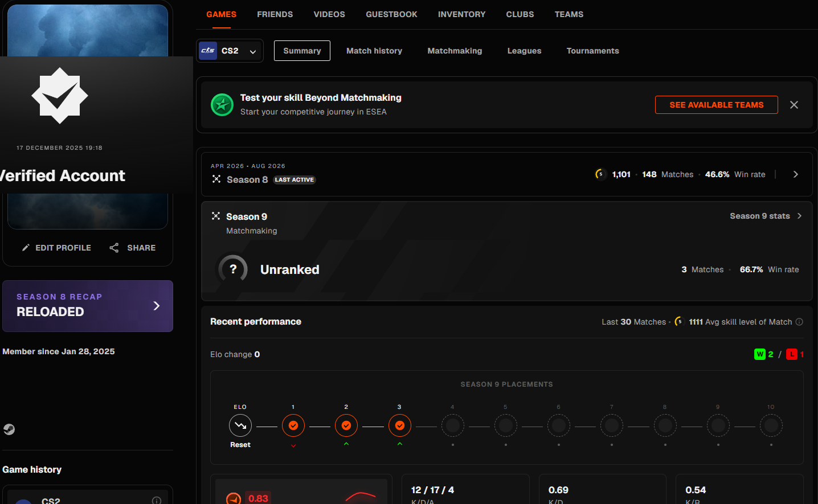Open Season 9 stats link

point(766,216)
